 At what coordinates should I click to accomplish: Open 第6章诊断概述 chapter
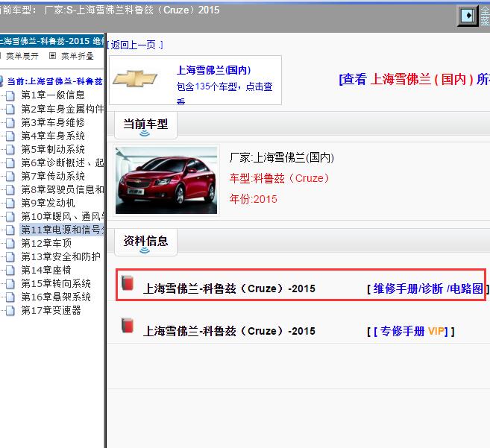[62, 163]
